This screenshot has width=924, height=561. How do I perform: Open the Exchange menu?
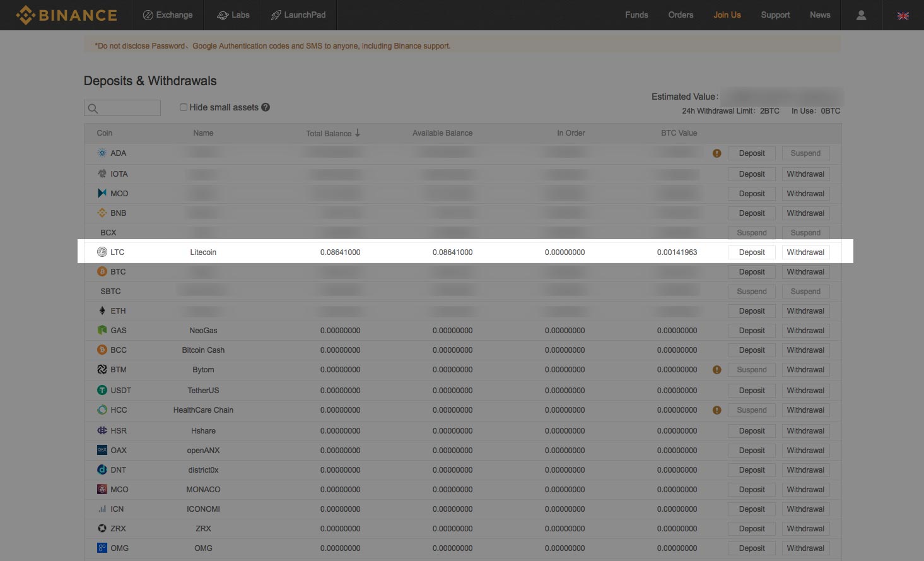tap(168, 15)
